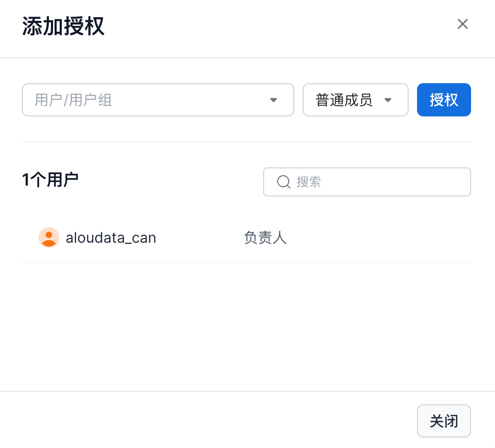Click the 关闭 button in the footer

point(444,421)
